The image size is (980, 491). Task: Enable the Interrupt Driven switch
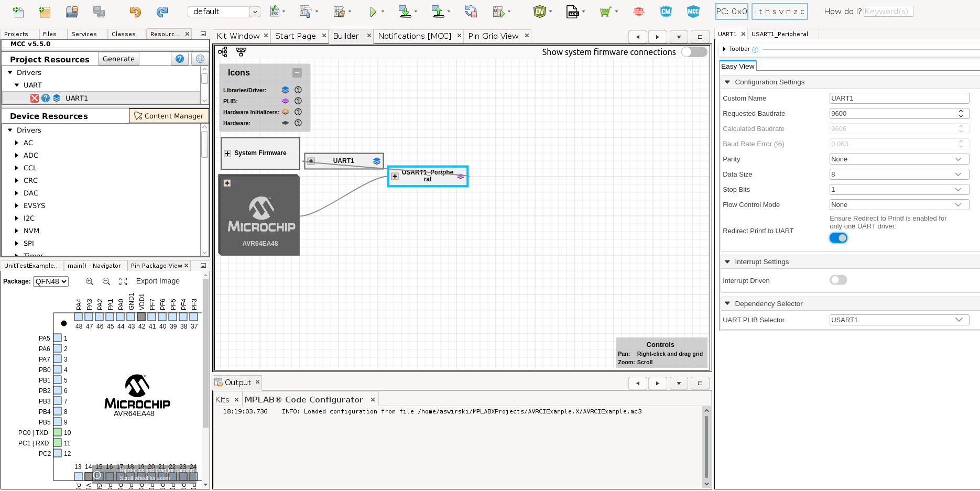(x=839, y=280)
